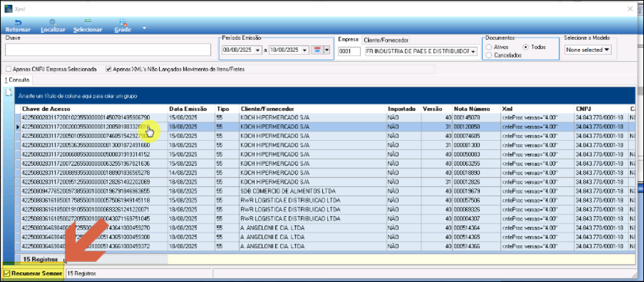Toggle the Recuperar Sempre checkbox
This screenshot has width=644, height=282.
[7, 273]
